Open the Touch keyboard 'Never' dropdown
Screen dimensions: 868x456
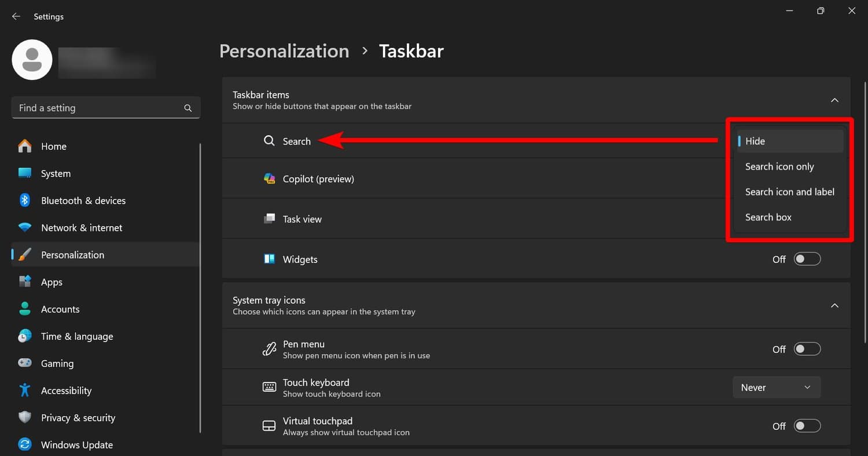(777, 387)
